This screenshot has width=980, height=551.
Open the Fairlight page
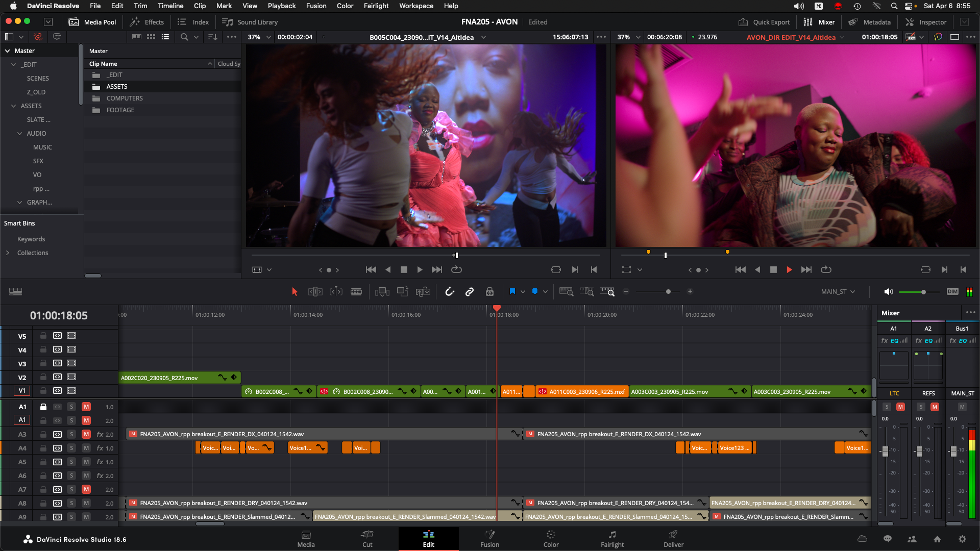pos(612,539)
